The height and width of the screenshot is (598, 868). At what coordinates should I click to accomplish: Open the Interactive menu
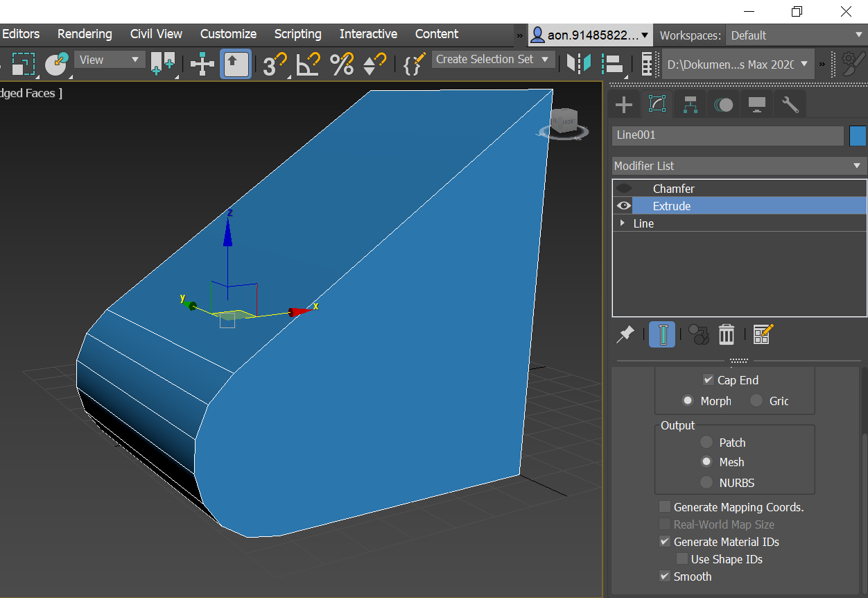click(368, 34)
